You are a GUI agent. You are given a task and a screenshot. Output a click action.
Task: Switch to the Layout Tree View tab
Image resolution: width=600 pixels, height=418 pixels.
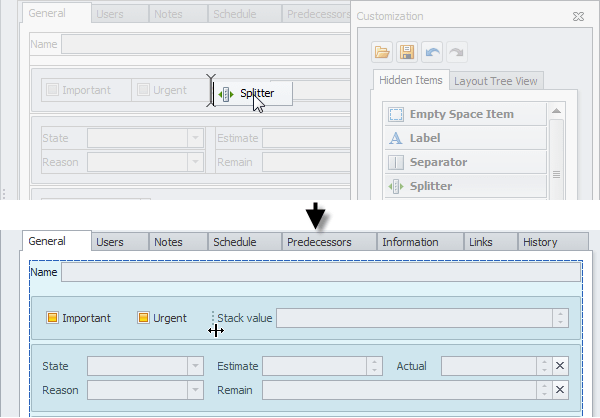(497, 81)
